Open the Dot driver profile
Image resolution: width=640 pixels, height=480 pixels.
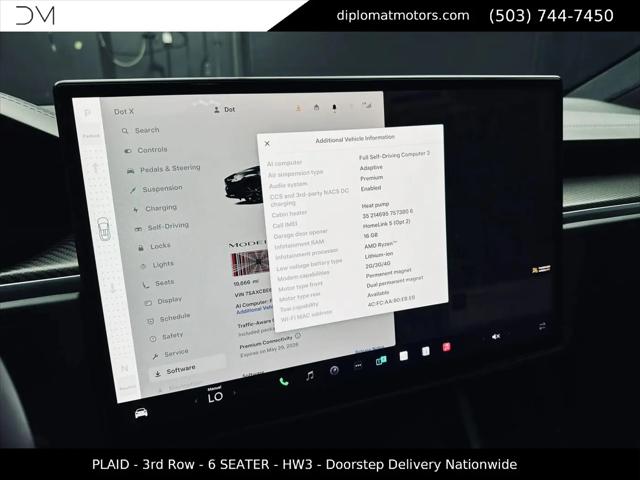224,109
